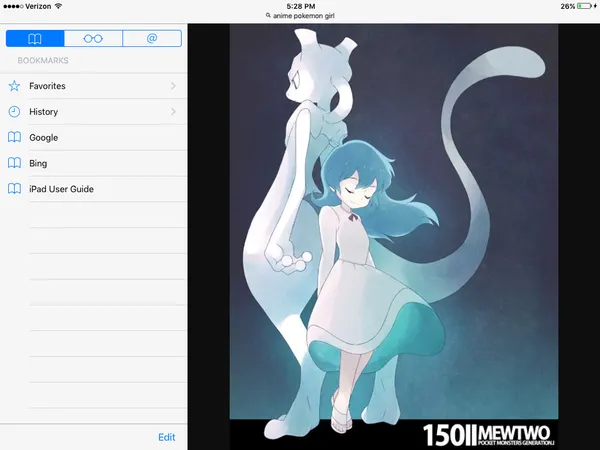Click the book icon beside iPad User Guide
The image size is (600, 450).
14,189
